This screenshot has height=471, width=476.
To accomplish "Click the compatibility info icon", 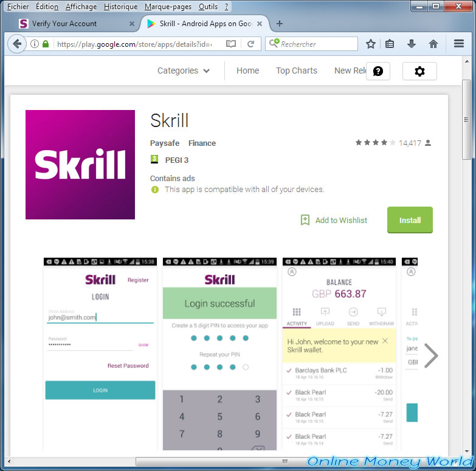I will coord(155,190).
